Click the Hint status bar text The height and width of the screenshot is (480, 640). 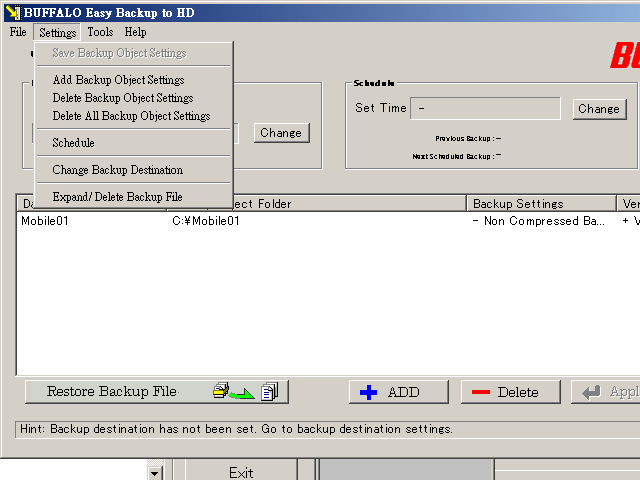(x=236, y=429)
